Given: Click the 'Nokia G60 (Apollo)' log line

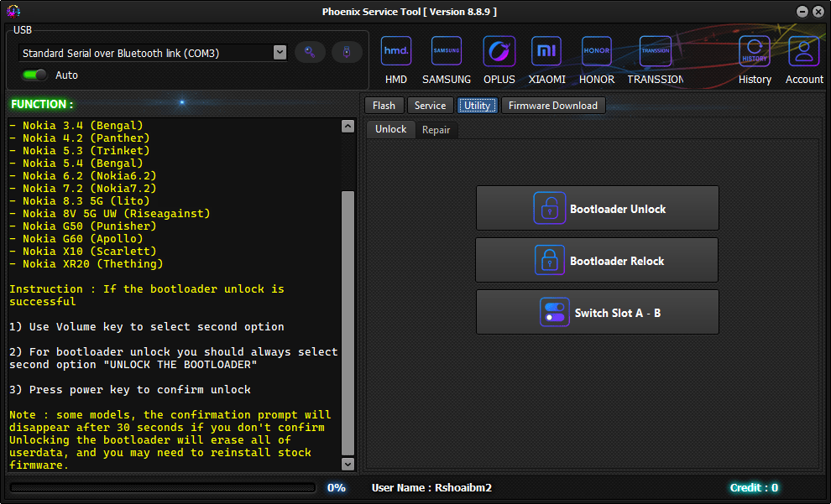Looking at the screenshot, I should [x=76, y=239].
